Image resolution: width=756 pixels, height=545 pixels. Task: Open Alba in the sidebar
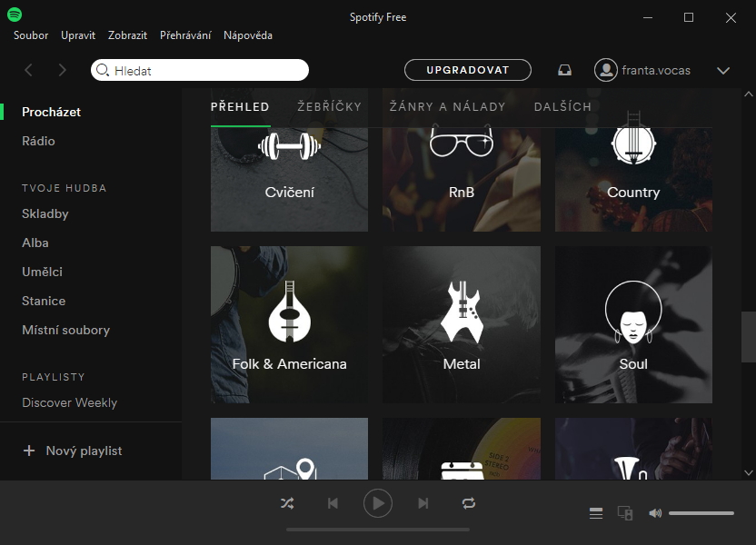35,243
